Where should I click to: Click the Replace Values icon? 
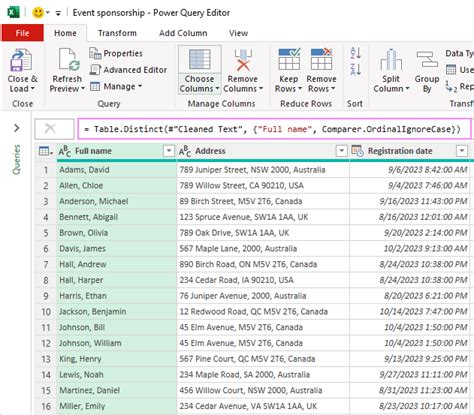[451, 87]
